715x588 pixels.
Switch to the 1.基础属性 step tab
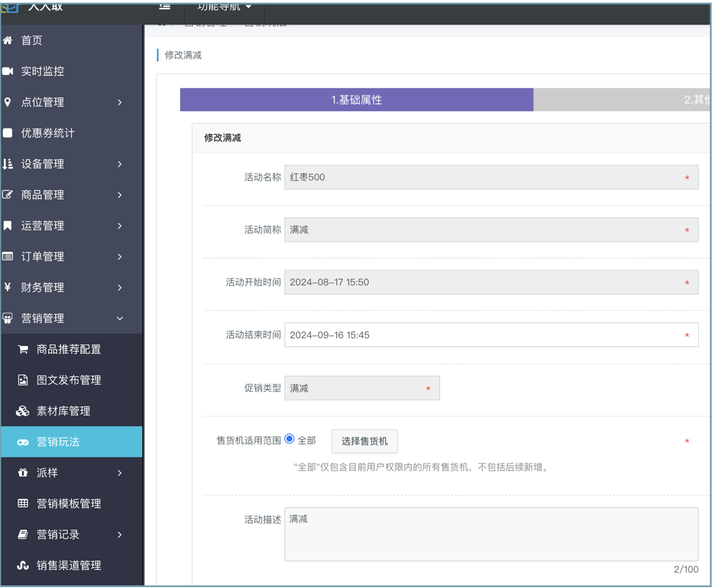pyautogui.click(x=357, y=100)
